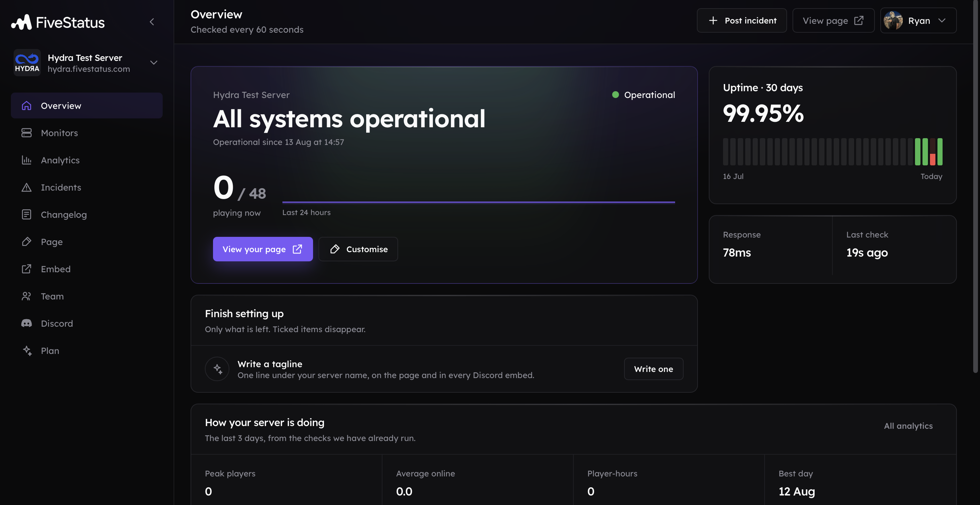Click the Finish setting up heading
This screenshot has width=980, height=505.
point(244,313)
